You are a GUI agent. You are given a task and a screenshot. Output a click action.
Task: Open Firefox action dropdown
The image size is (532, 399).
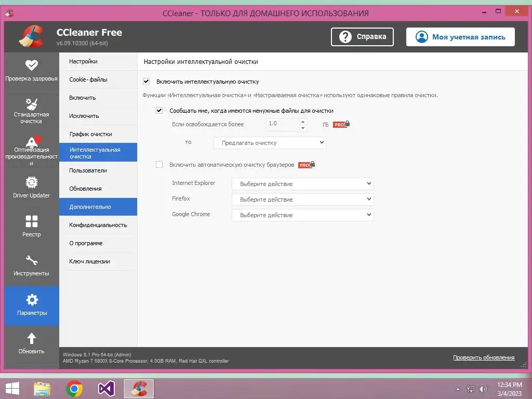click(303, 199)
